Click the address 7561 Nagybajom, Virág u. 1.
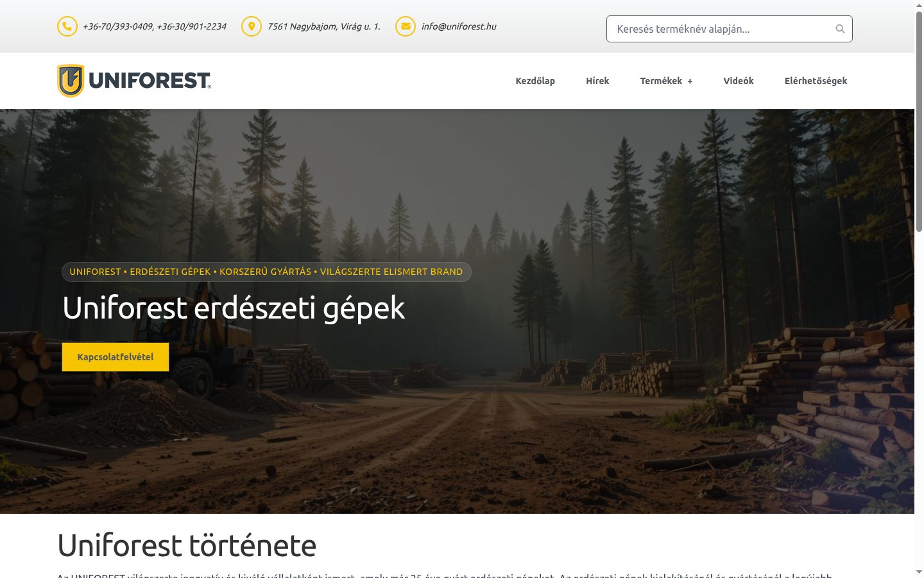 (x=324, y=26)
